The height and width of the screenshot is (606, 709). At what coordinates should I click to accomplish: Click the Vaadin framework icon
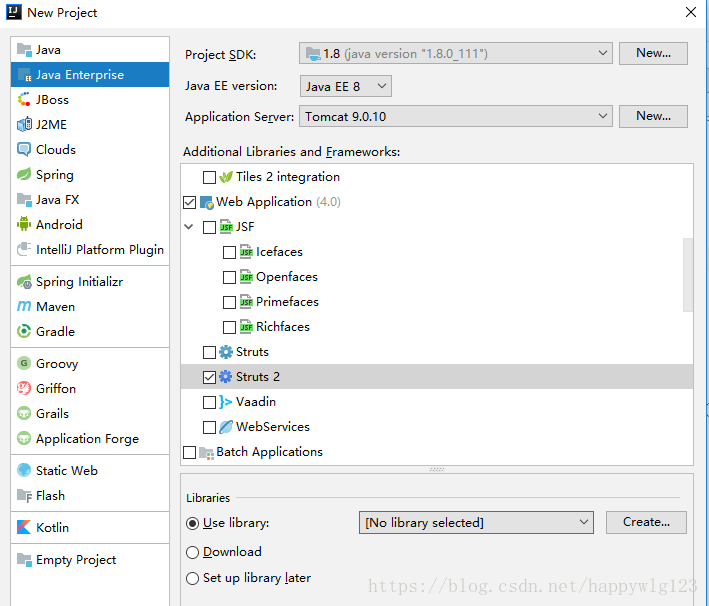[x=226, y=402]
